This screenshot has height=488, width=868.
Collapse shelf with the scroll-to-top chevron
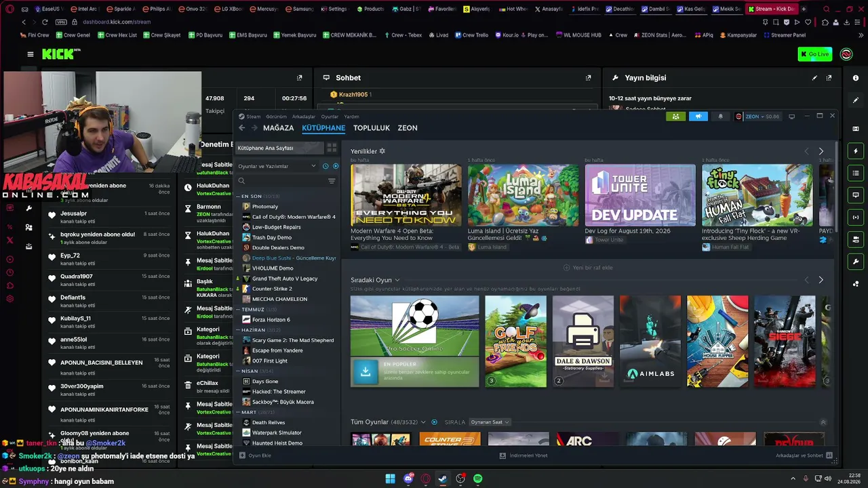[823, 422]
